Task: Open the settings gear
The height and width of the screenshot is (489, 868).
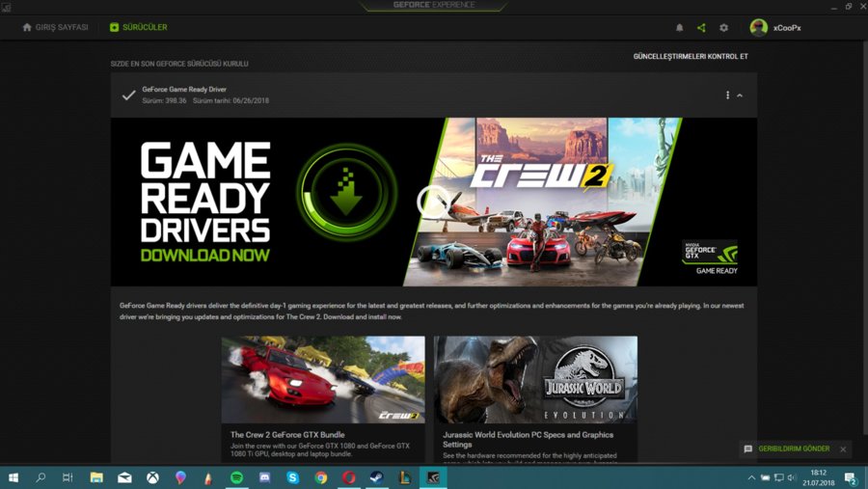Action: (x=723, y=28)
